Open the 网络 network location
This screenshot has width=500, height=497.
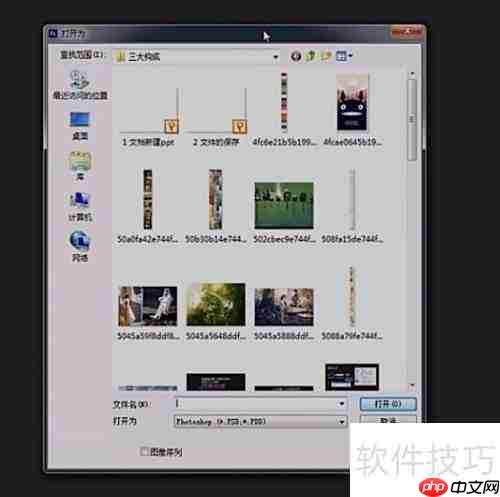80,246
